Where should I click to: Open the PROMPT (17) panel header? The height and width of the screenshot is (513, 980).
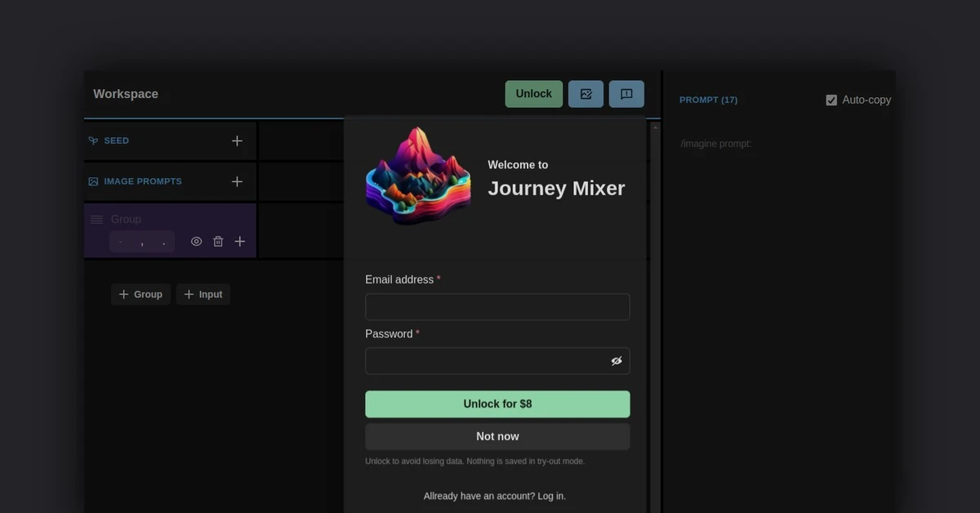(x=708, y=99)
